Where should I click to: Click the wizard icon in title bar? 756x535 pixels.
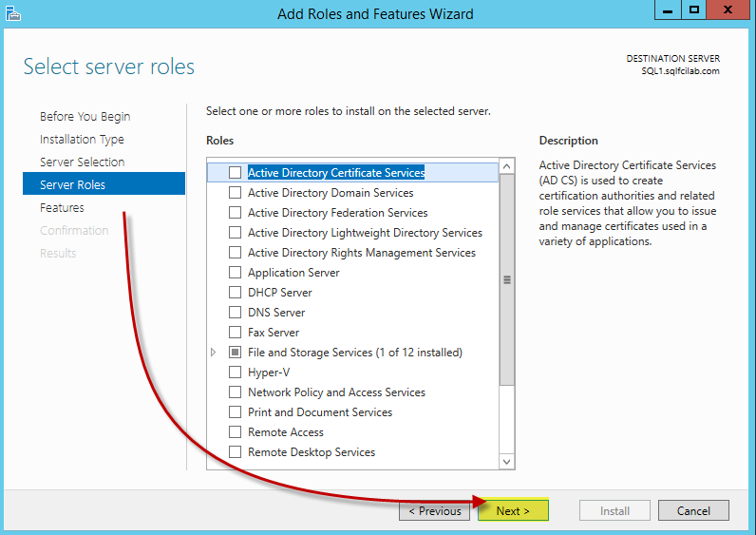13,13
